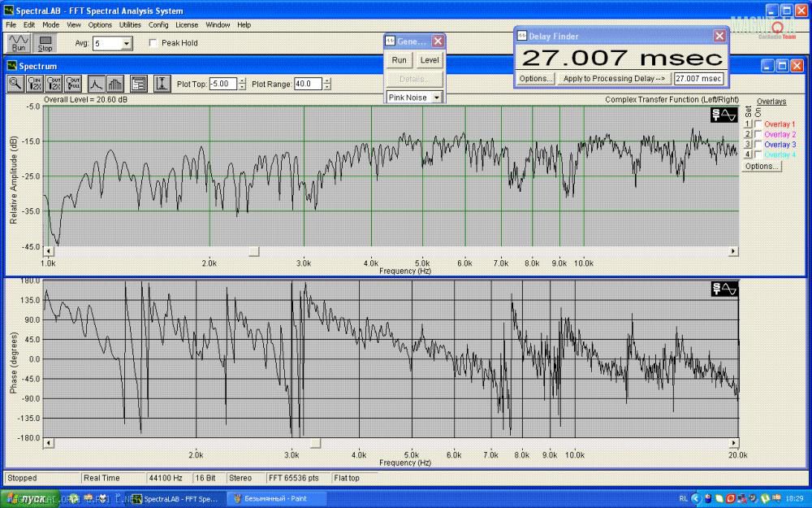Image resolution: width=812 pixels, height=508 pixels.
Task: Turn on the Overlay 3 checkbox
Action: point(758,145)
